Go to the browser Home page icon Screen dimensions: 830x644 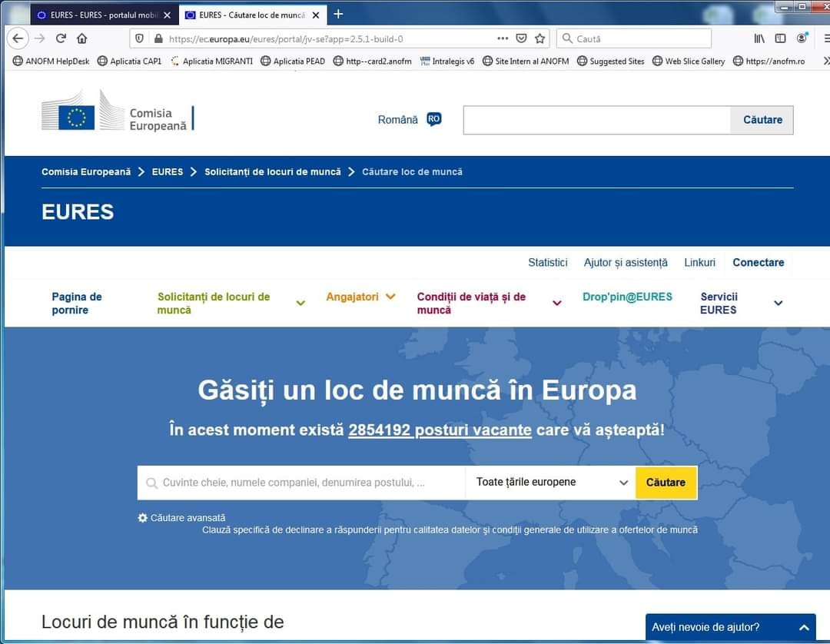pos(81,38)
